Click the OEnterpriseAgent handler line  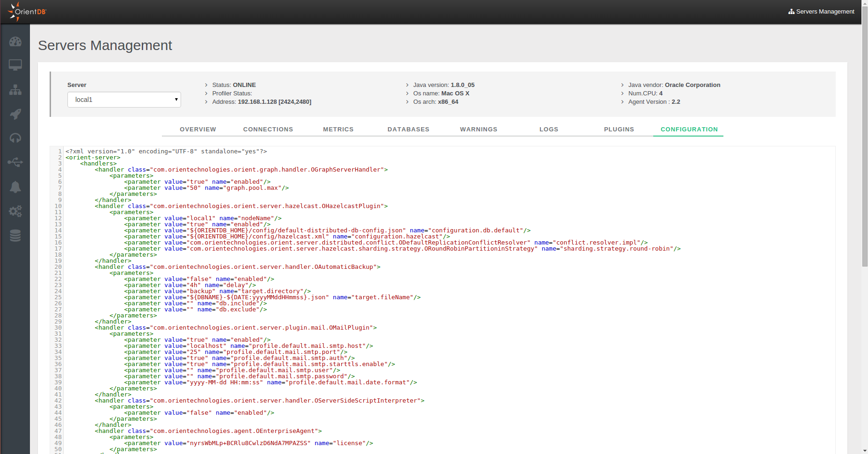coord(208,431)
